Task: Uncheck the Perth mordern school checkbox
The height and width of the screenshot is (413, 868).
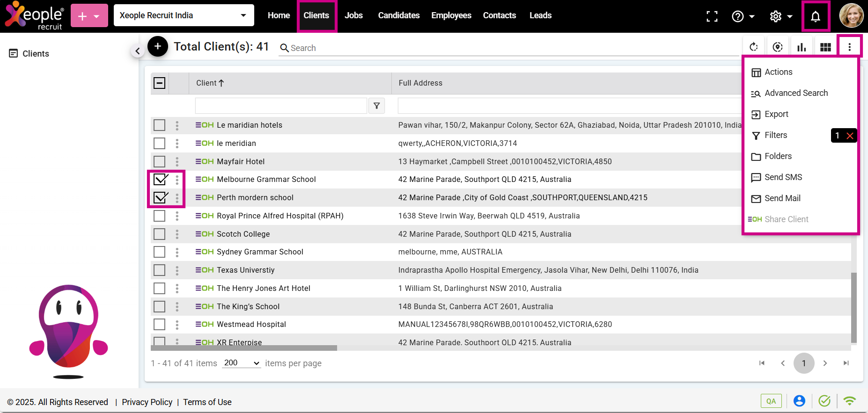Action: 160,197
